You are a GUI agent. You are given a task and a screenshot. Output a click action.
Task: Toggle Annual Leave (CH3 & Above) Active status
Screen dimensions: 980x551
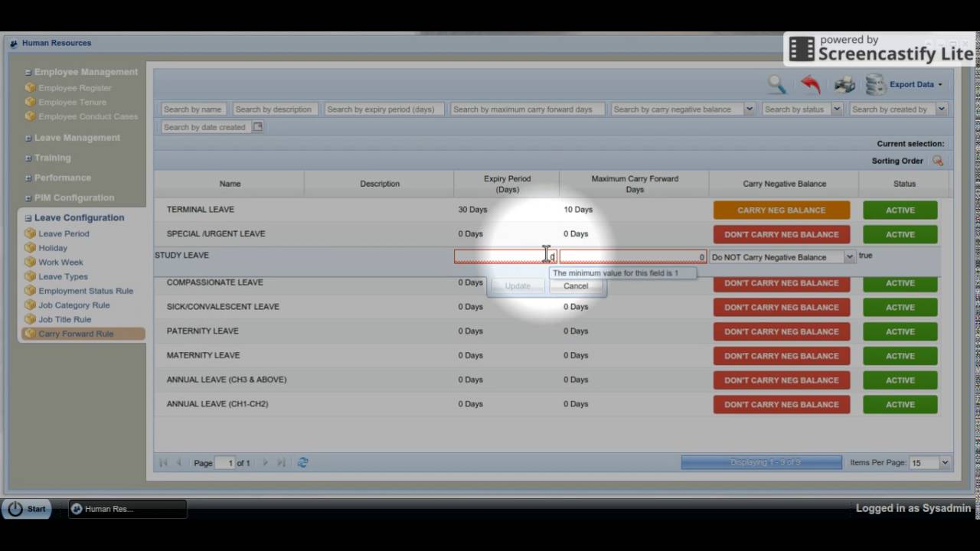coord(900,380)
